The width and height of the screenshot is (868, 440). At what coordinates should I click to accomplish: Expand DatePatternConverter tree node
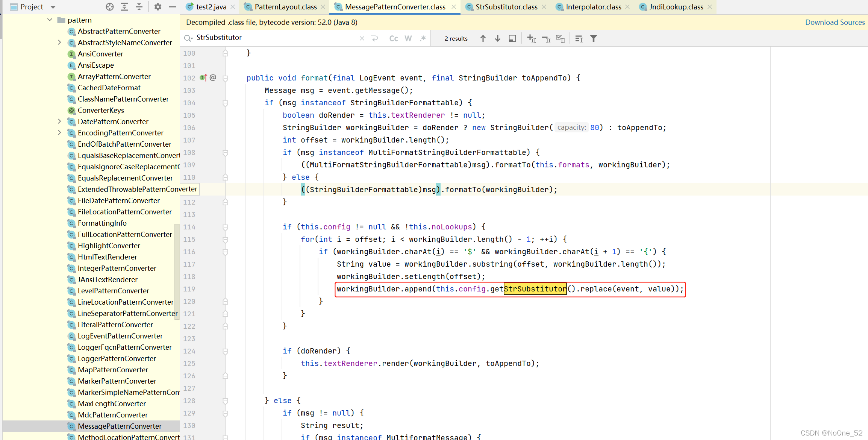(59, 121)
